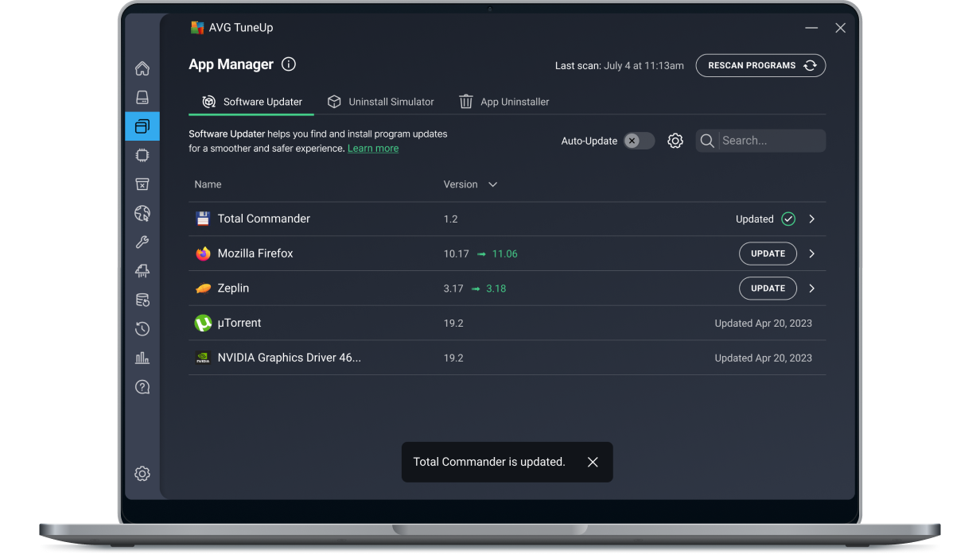This screenshot has height=554, width=980.
Task: Switch to the Software Updater tab
Action: coord(251,102)
